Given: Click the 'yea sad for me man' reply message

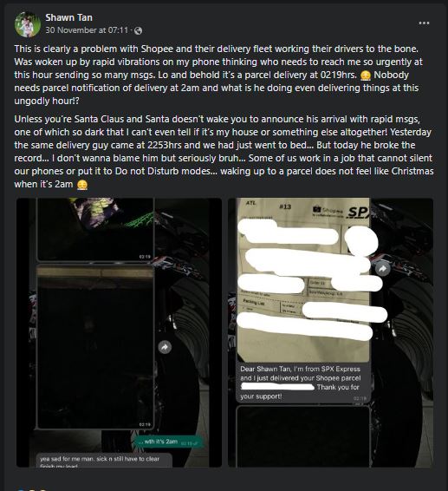Looking at the screenshot, I should tap(104, 461).
